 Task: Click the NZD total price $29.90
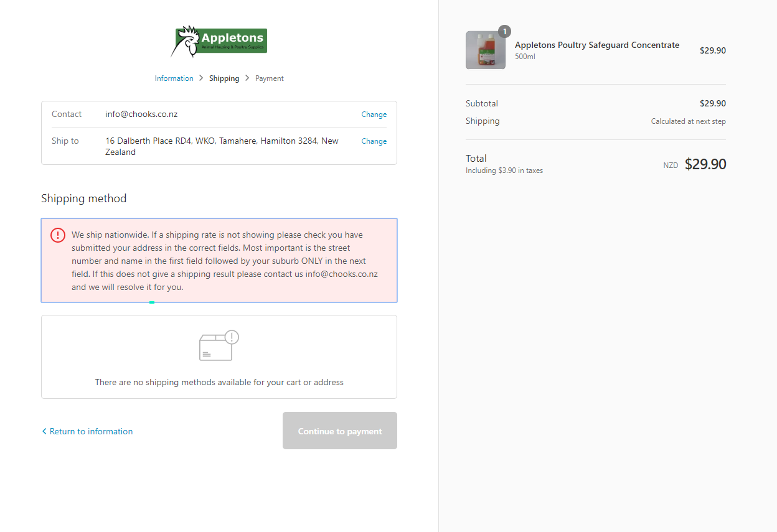coord(705,164)
